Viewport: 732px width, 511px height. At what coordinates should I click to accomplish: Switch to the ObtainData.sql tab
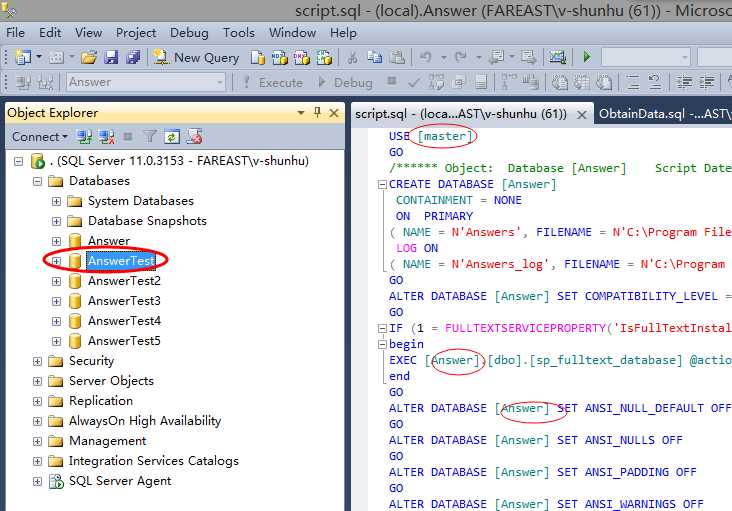coord(664,113)
